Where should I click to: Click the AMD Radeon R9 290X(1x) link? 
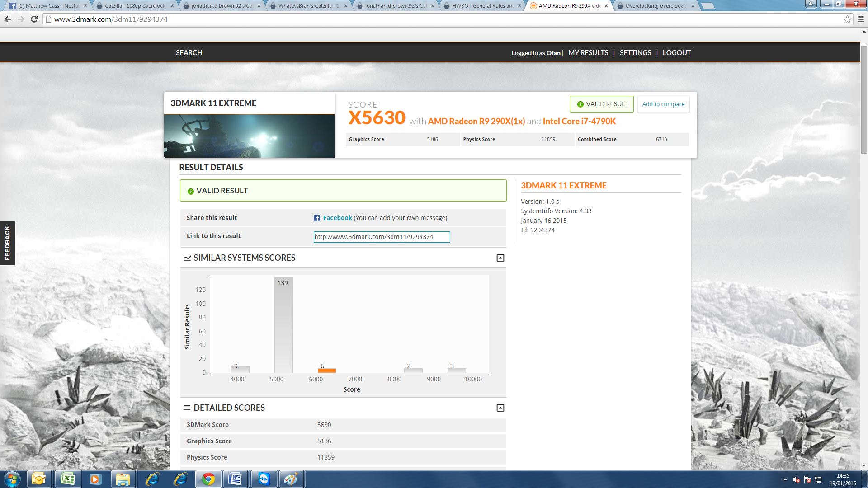pyautogui.click(x=476, y=121)
